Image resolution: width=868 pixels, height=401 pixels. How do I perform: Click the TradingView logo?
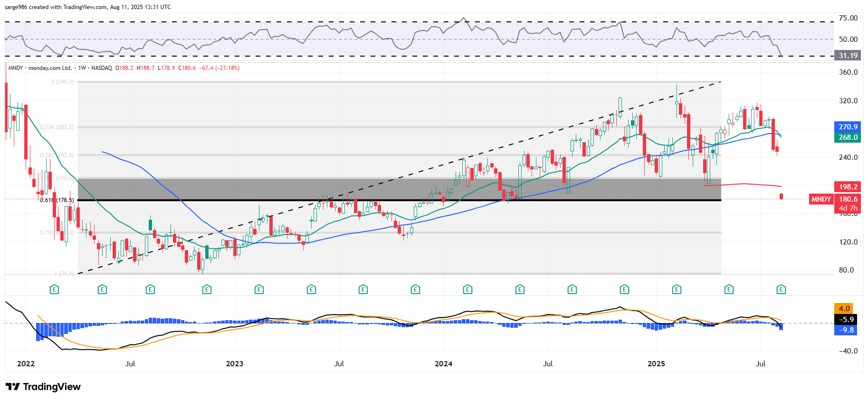point(43,387)
